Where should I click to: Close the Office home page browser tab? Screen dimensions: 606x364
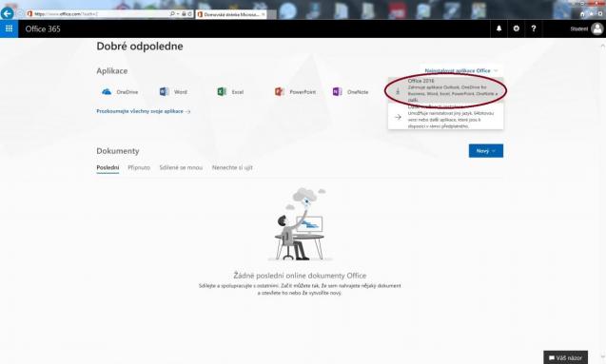[x=264, y=14]
